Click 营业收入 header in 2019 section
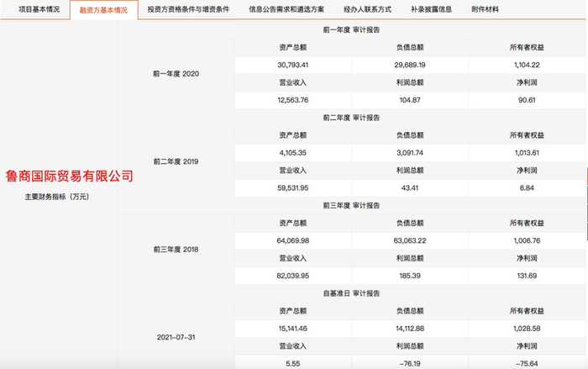588x369 pixels. (x=293, y=171)
